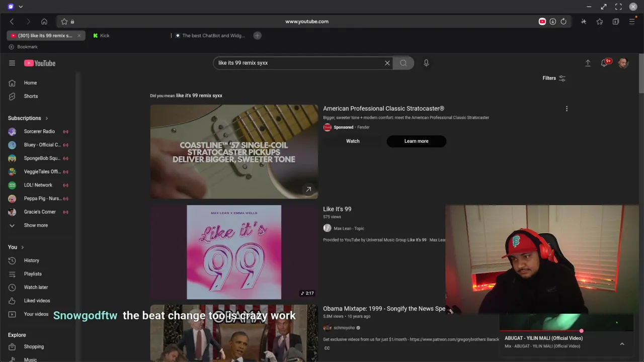Screen dimensions: 644x362
Task: Click the Like It's 99 video title
Action: [337, 209]
